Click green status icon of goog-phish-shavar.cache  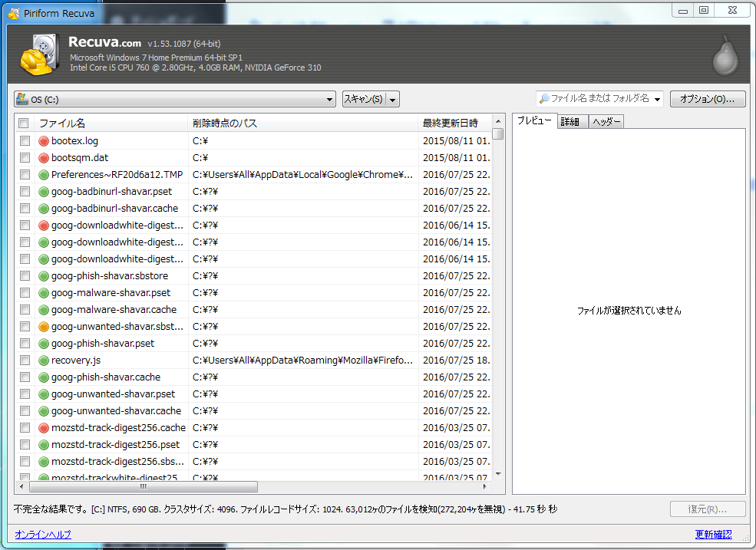[x=44, y=377]
